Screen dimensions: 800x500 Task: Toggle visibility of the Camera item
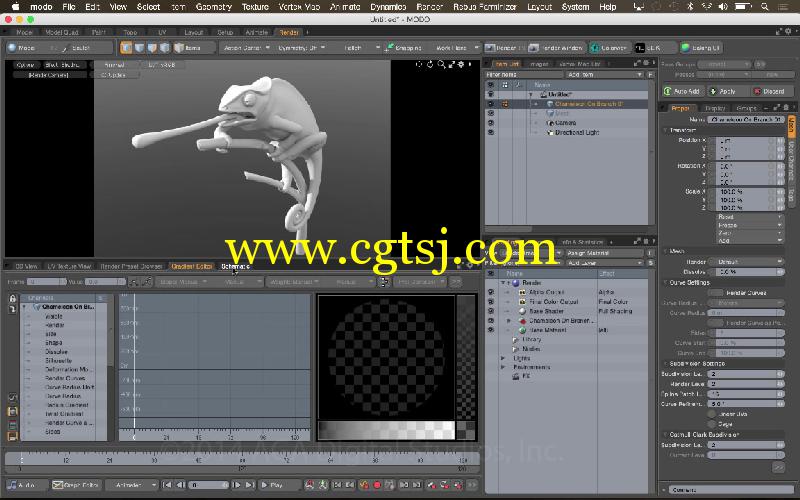[491, 123]
